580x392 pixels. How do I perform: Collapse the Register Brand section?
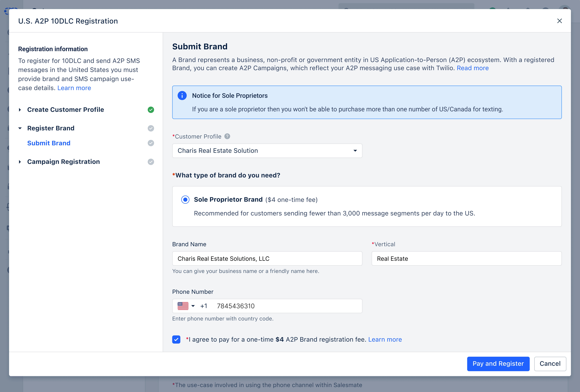point(20,128)
